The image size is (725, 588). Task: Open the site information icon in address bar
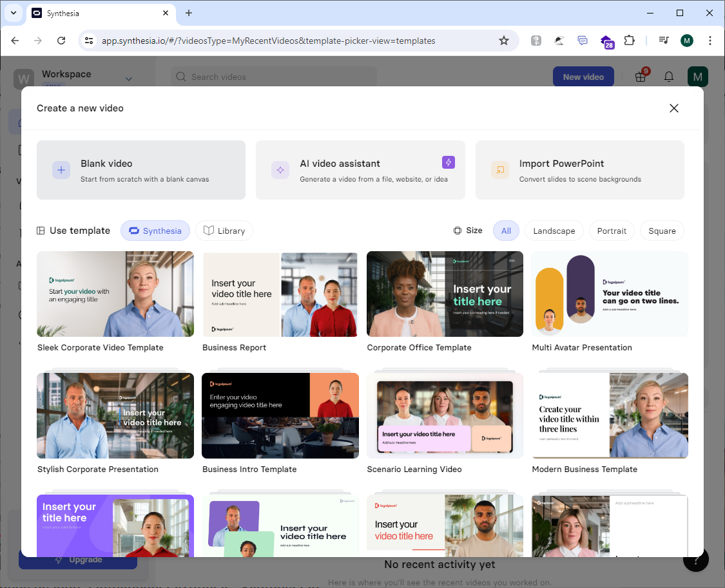[x=89, y=41]
